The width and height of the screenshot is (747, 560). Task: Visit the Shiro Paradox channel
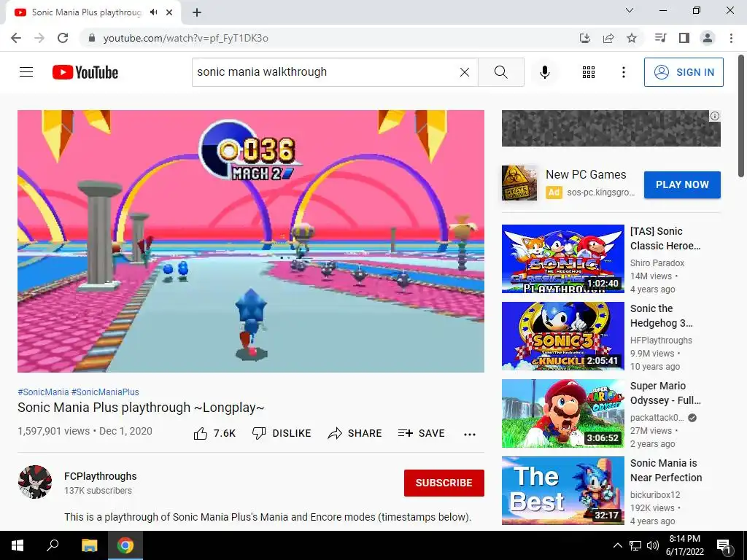657,262
